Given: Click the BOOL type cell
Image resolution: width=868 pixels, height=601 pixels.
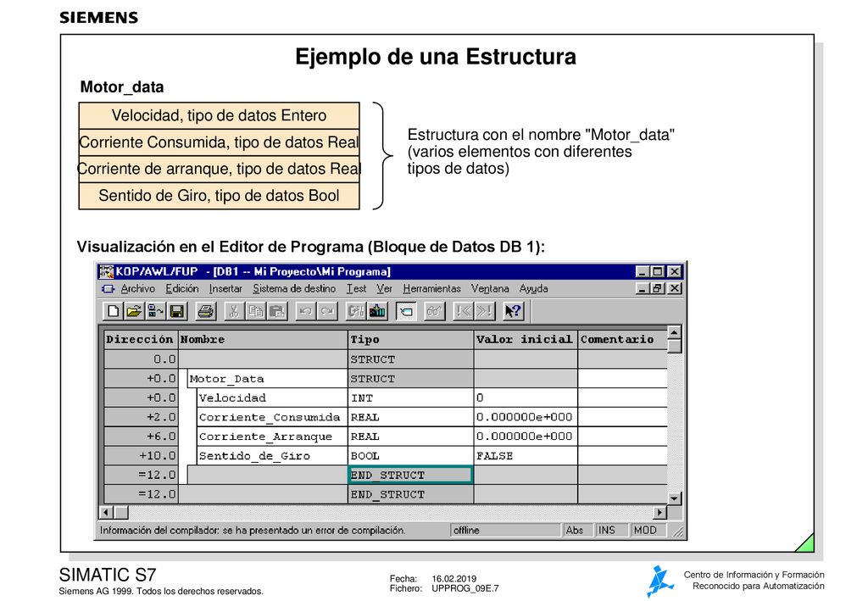Looking at the screenshot, I should pos(411,456).
